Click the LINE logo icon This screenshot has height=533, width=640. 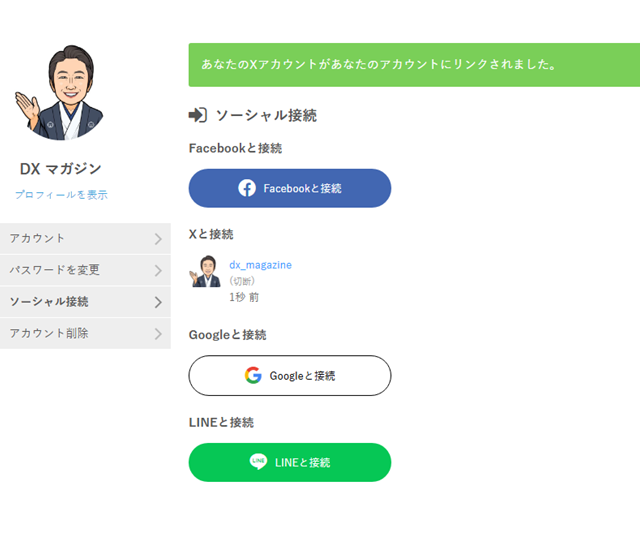(259, 462)
